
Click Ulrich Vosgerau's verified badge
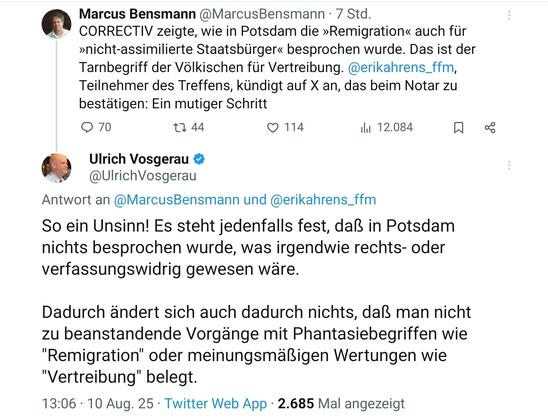click(x=199, y=159)
